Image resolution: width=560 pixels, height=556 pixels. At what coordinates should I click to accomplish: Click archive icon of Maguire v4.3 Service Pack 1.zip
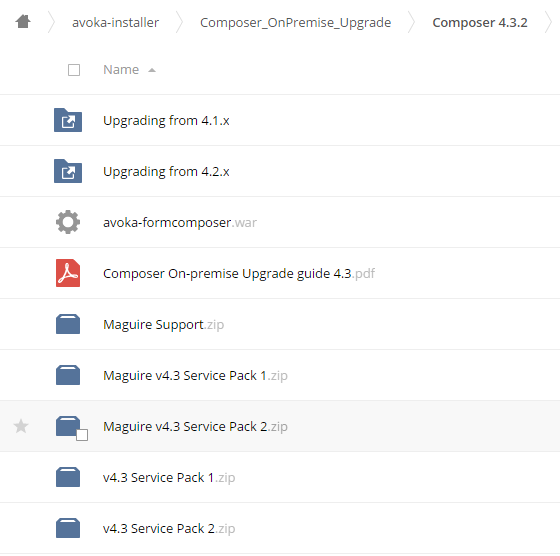(x=68, y=375)
